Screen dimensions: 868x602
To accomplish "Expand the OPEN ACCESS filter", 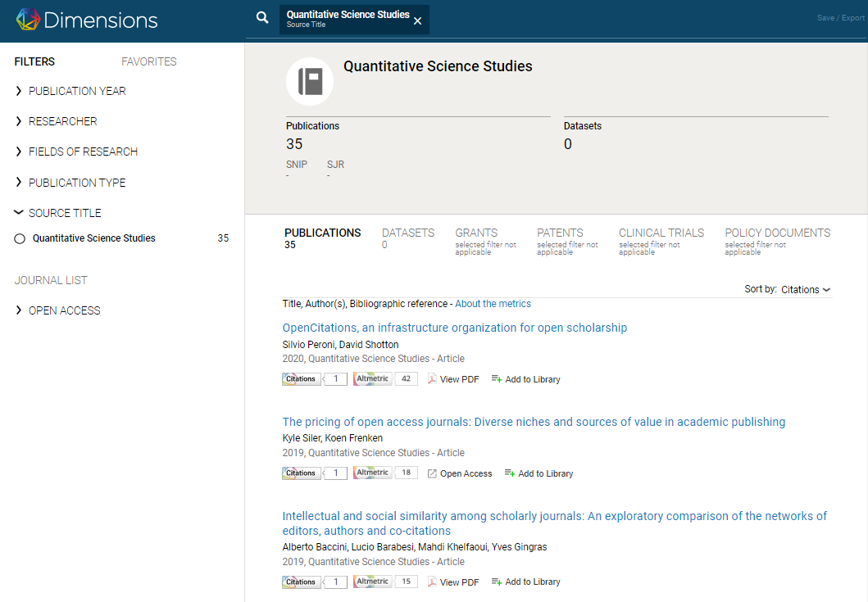I will tap(57, 310).
